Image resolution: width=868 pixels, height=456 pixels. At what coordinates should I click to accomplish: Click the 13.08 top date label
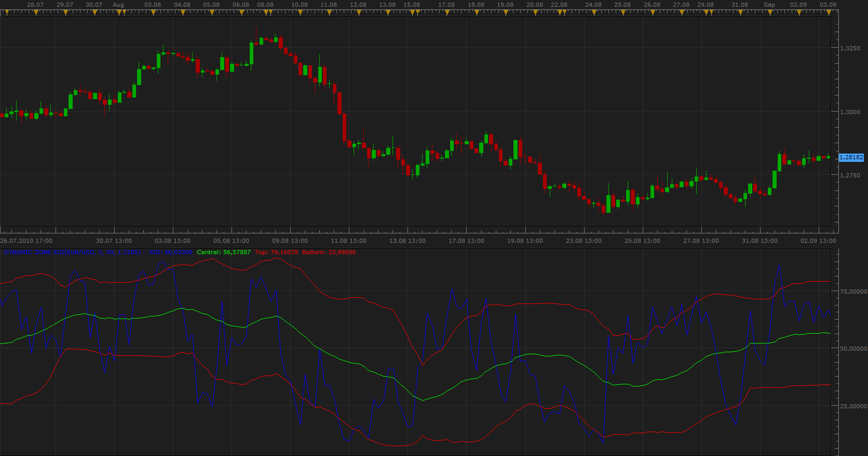click(387, 5)
